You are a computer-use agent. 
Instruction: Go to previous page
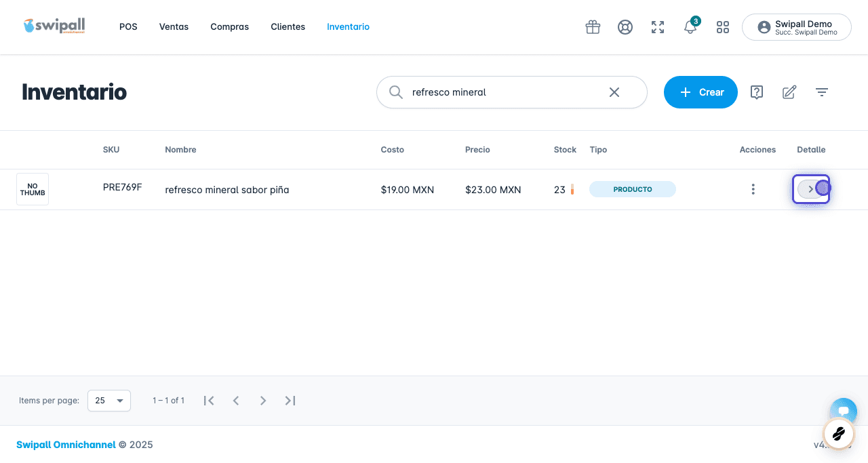pos(236,401)
